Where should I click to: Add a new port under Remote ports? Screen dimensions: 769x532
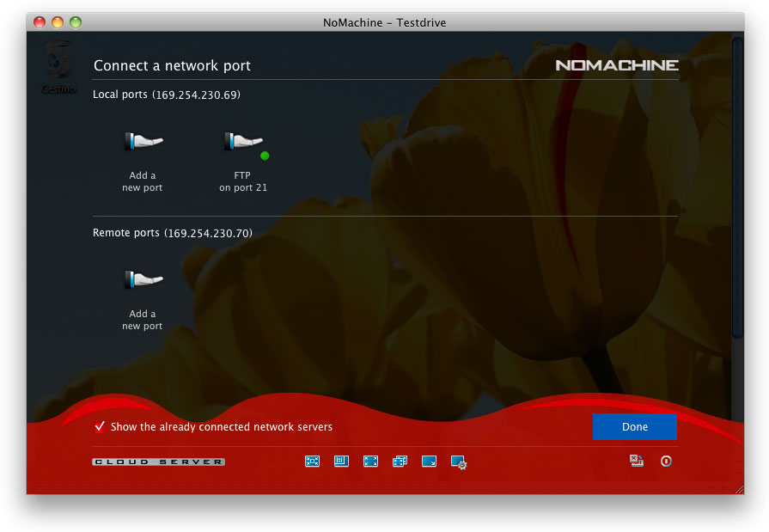[143, 279]
